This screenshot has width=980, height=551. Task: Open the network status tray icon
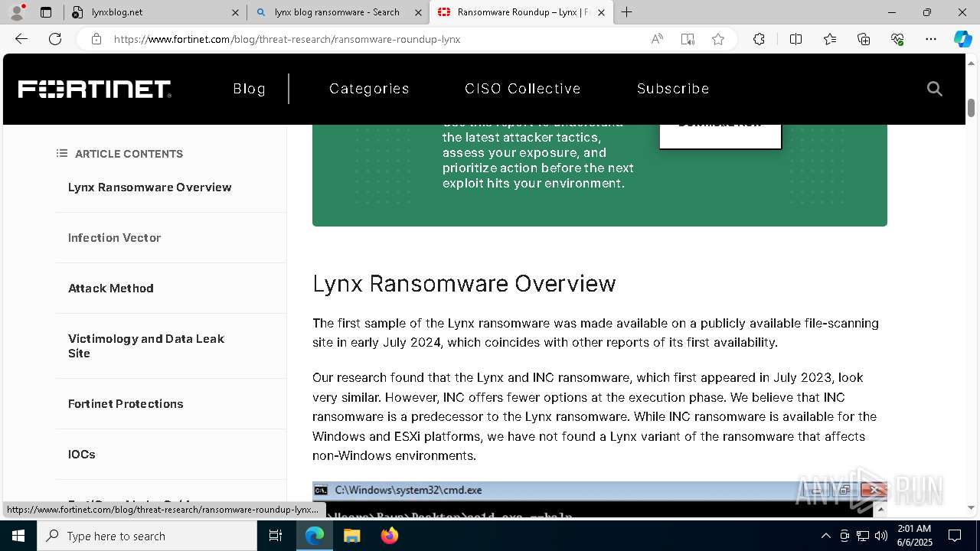click(863, 536)
